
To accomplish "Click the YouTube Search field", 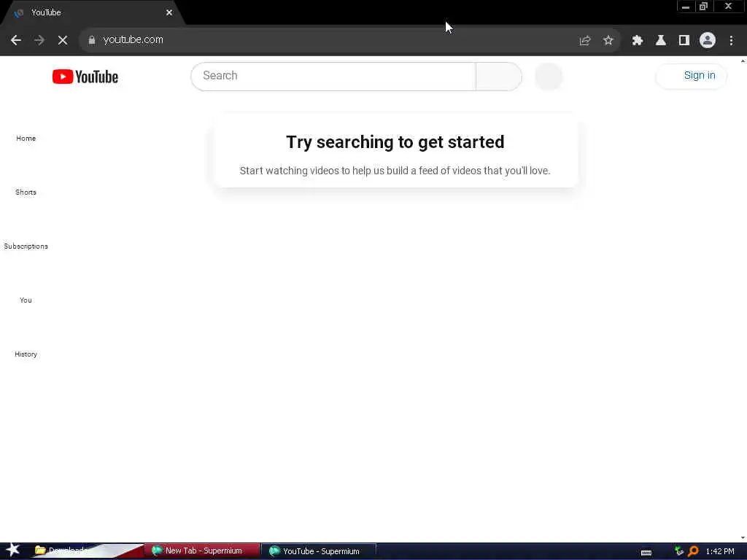I will (x=333, y=76).
